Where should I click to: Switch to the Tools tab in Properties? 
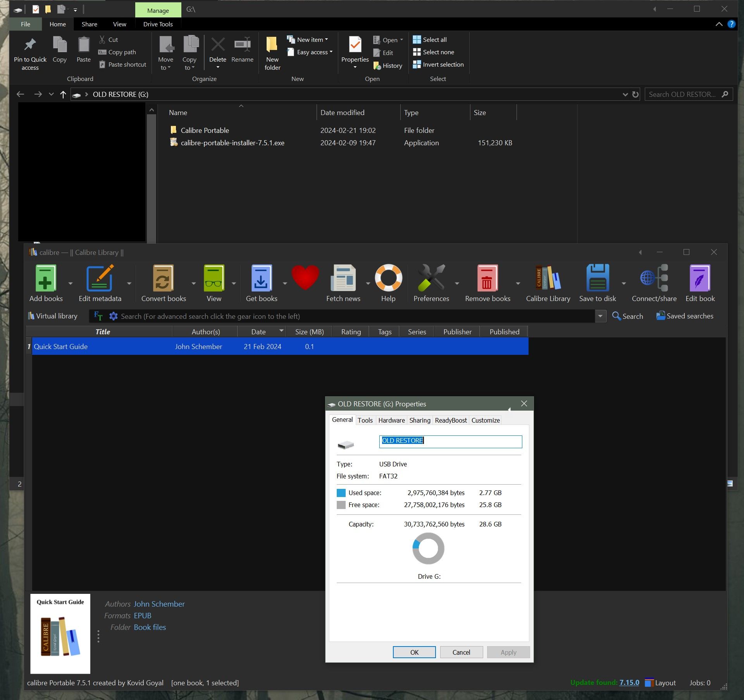365,420
